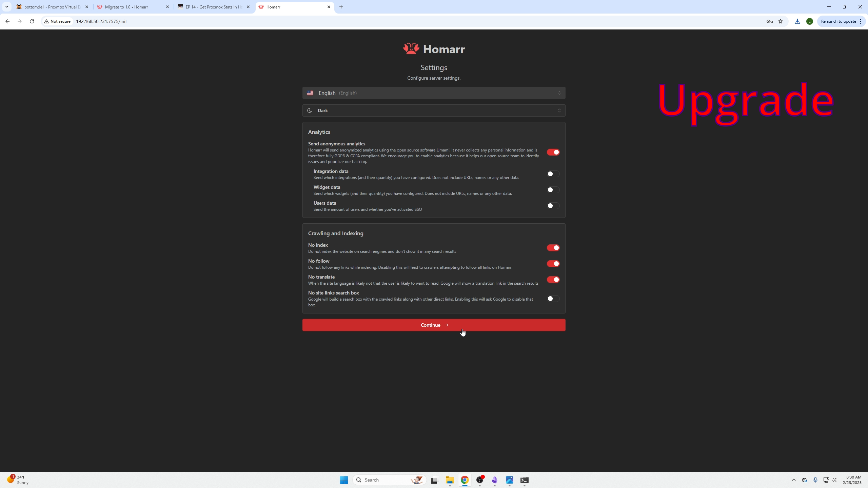
Task: Click the Homarr logo icon
Action: (x=411, y=49)
